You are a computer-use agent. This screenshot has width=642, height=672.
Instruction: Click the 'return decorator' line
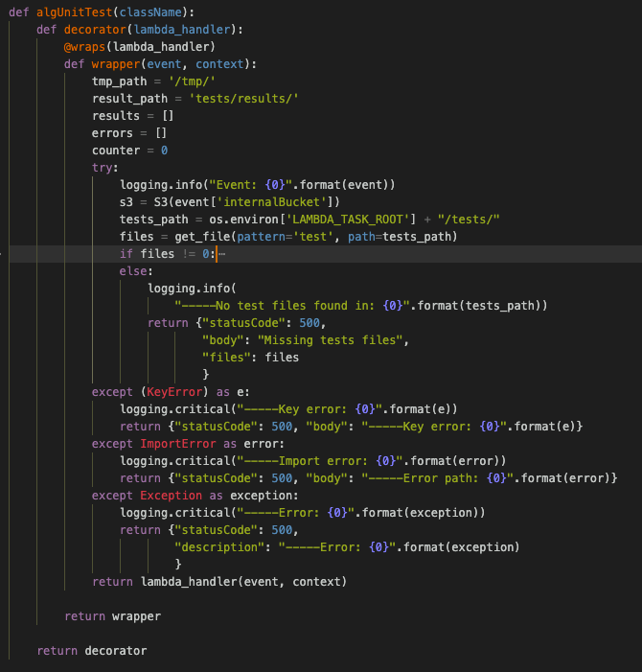point(92,651)
